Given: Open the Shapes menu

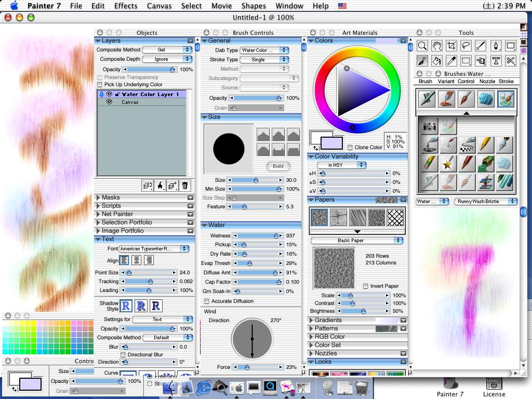Looking at the screenshot, I should (x=254, y=6).
